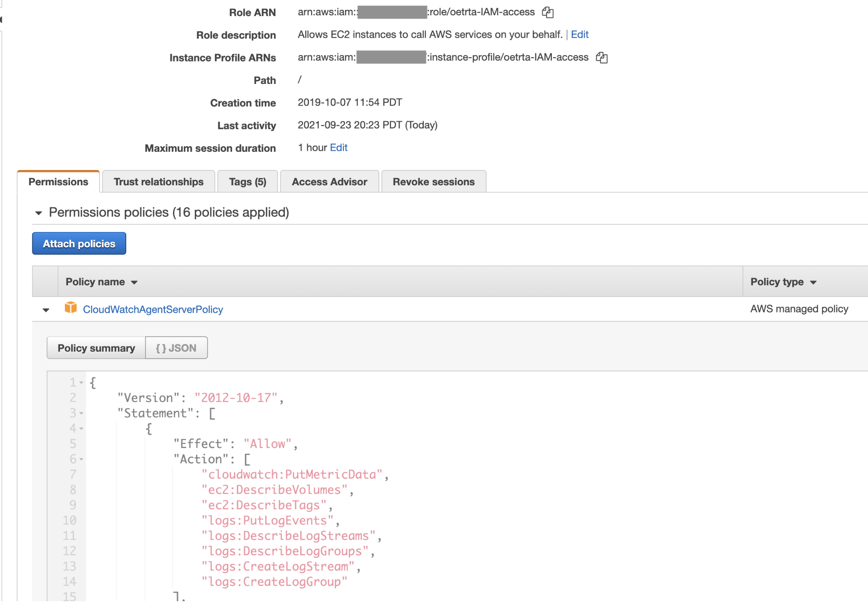Select the JSON view toggle
This screenshot has width=868, height=602.
click(x=176, y=348)
